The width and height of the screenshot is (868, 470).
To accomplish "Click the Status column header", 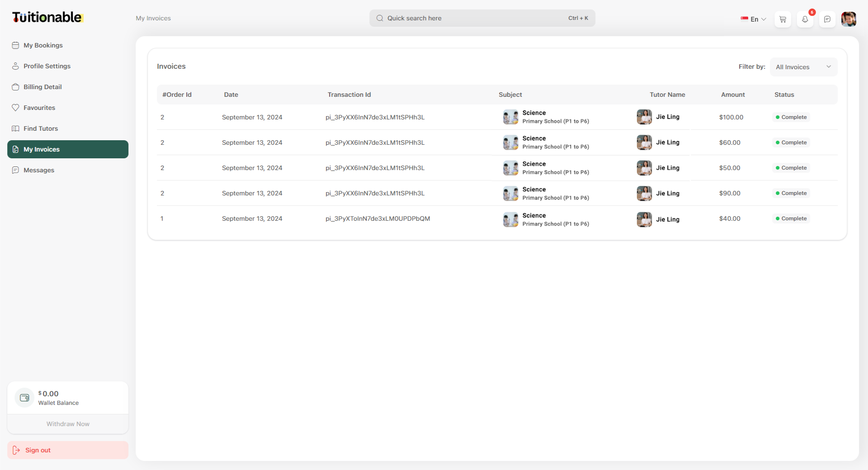I will click(784, 95).
